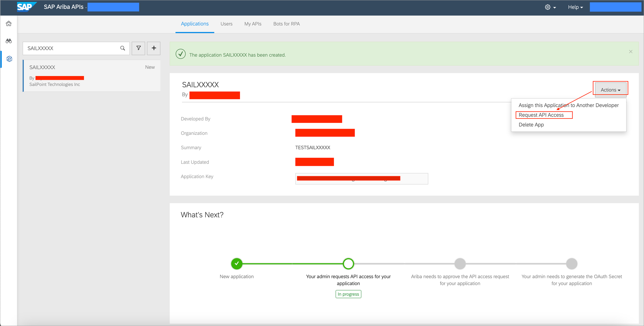This screenshot has height=326, width=644.
Task: Click the search magnifier icon
Action: (122, 48)
